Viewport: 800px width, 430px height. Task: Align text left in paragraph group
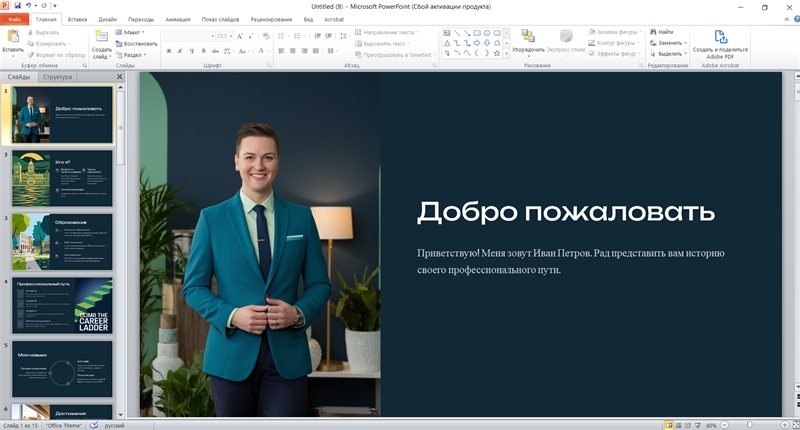coord(281,50)
